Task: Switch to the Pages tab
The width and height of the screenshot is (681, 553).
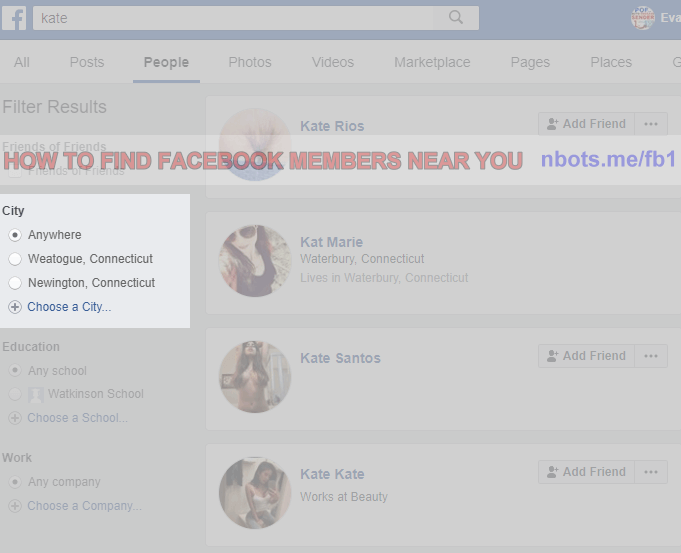Action: click(x=530, y=62)
